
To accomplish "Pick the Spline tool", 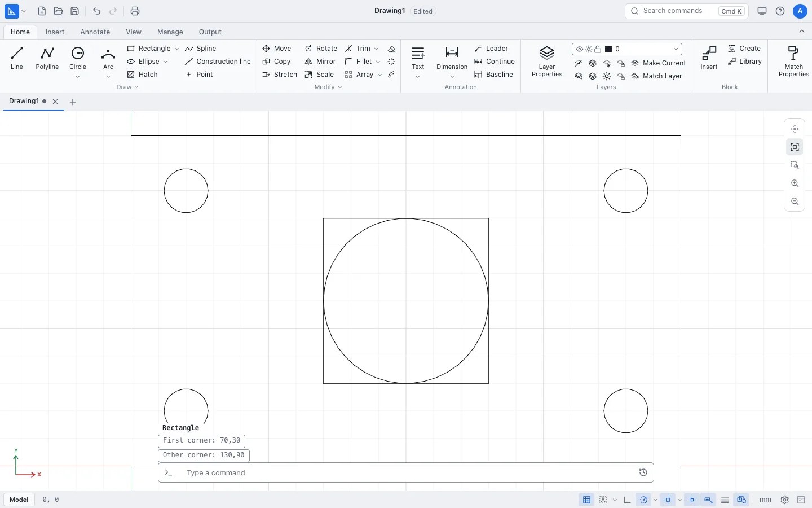I will point(201,49).
